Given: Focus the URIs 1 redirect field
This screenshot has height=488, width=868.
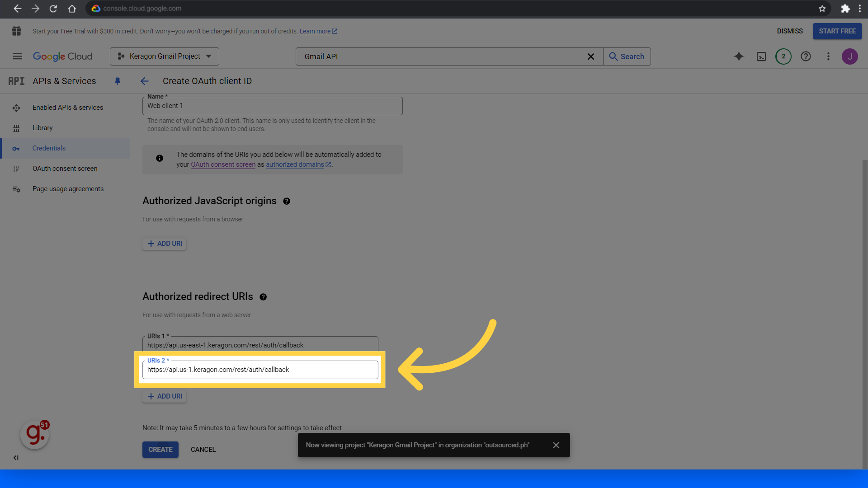Looking at the screenshot, I should point(260,345).
